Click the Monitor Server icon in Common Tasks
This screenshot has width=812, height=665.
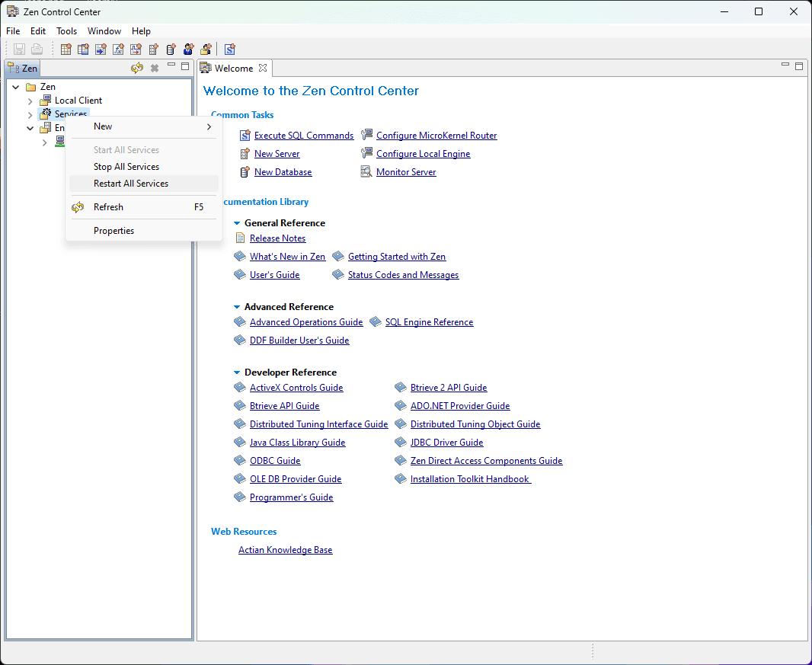tap(366, 172)
